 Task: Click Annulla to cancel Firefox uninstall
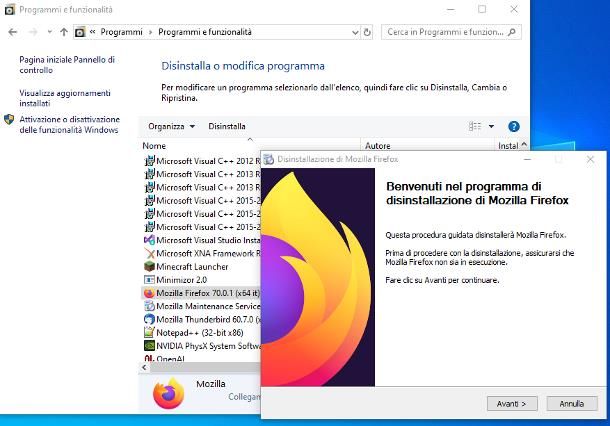pyautogui.click(x=572, y=404)
